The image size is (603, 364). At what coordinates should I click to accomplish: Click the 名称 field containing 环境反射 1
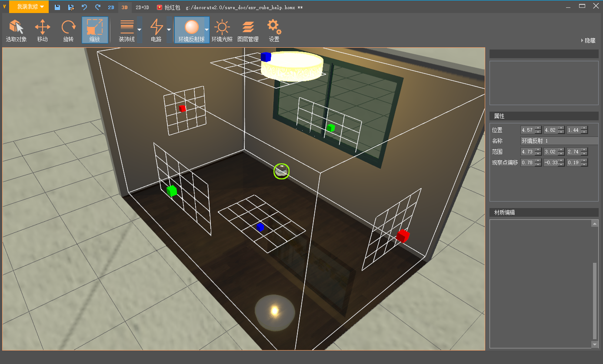click(559, 141)
